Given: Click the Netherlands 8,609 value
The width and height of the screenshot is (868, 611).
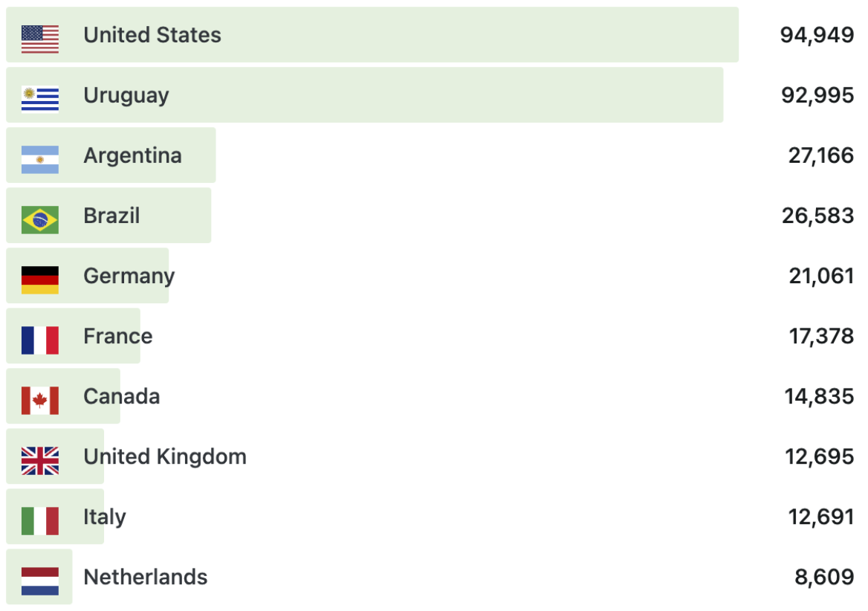Looking at the screenshot, I should point(824,578).
